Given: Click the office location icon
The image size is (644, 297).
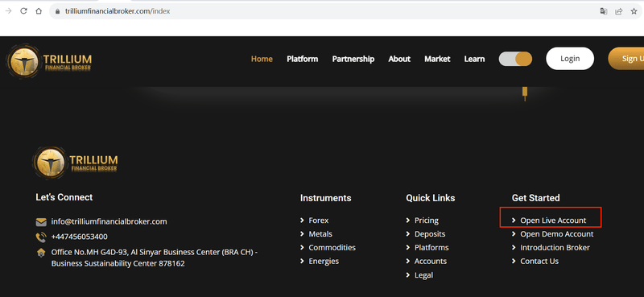Looking at the screenshot, I should coord(41,253).
